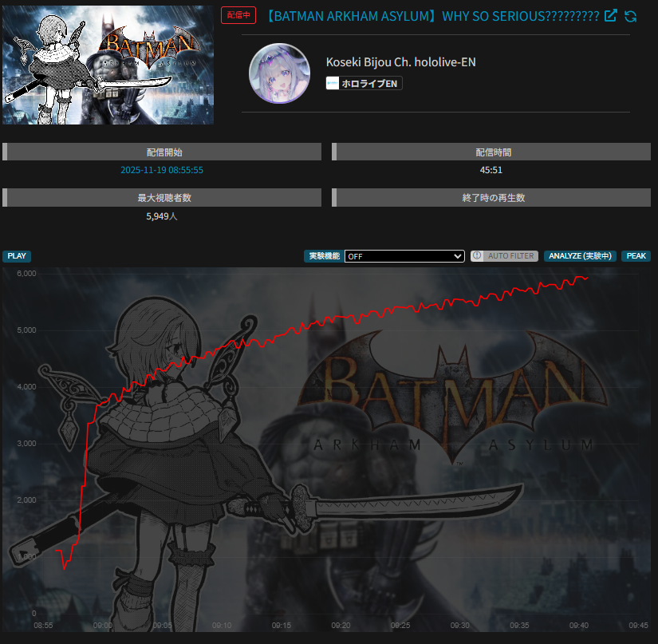Click the latest point of viewer graph line
This screenshot has width=658, height=644.
pos(587,278)
